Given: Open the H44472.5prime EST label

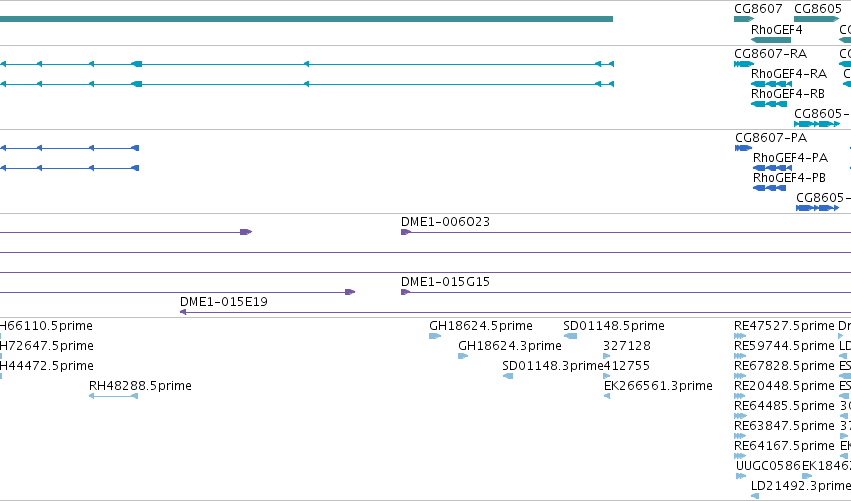Looking at the screenshot, I should click(x=47, y=366).
